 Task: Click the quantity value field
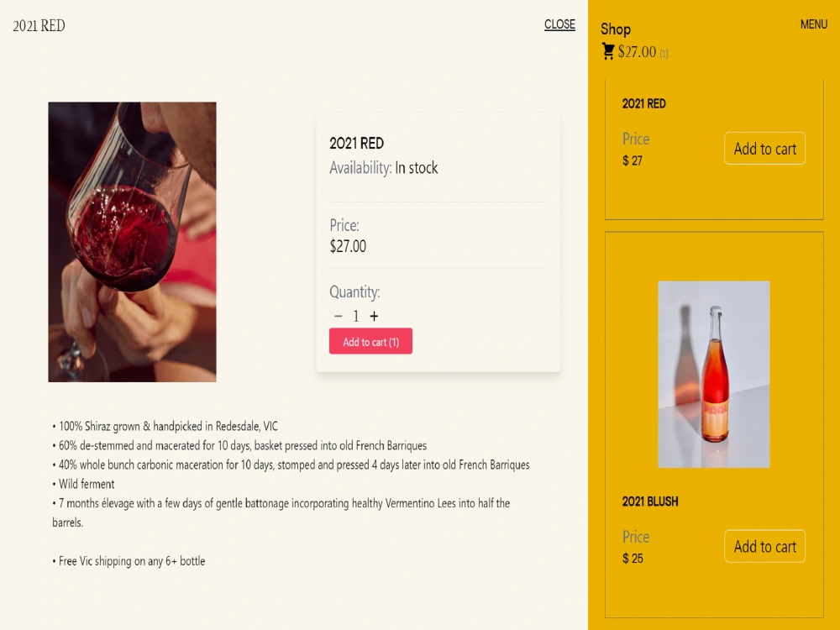click(355, 316)
